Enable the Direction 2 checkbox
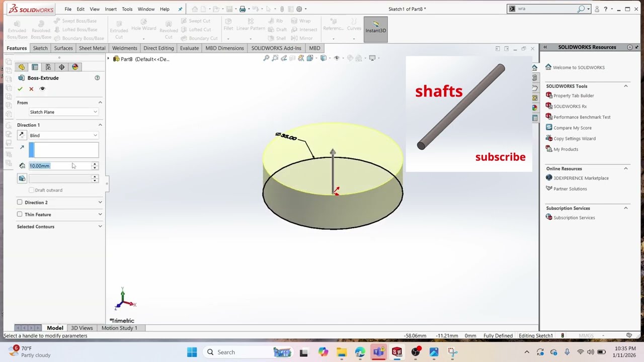This screenshot has width=644, height=362. (x=20, y=202)
